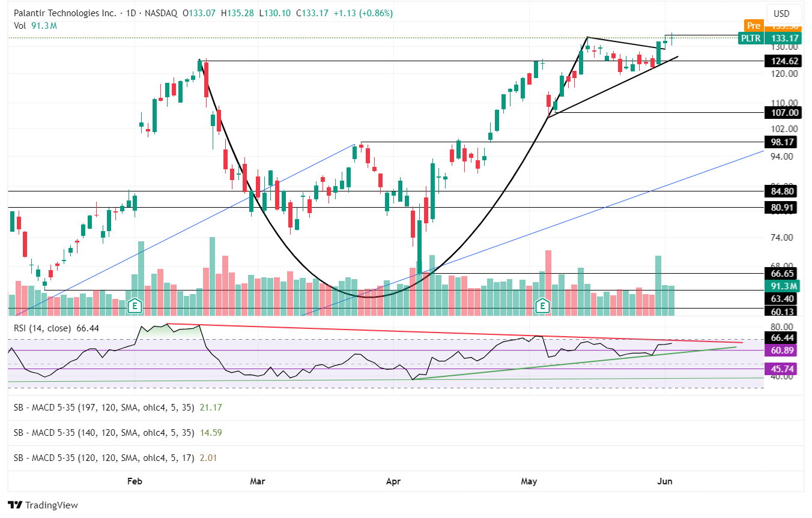Select the RSI (14, close) indicator legend
812x518 pixels.
57,328
